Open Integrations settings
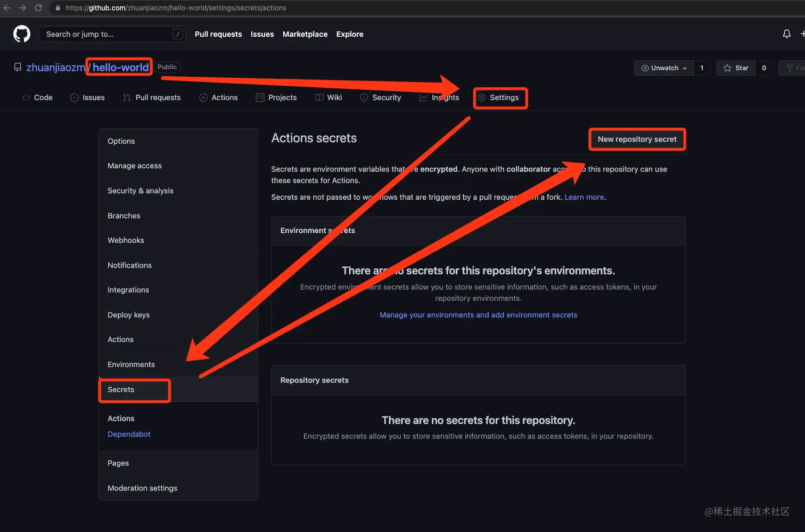 (178, 290)
